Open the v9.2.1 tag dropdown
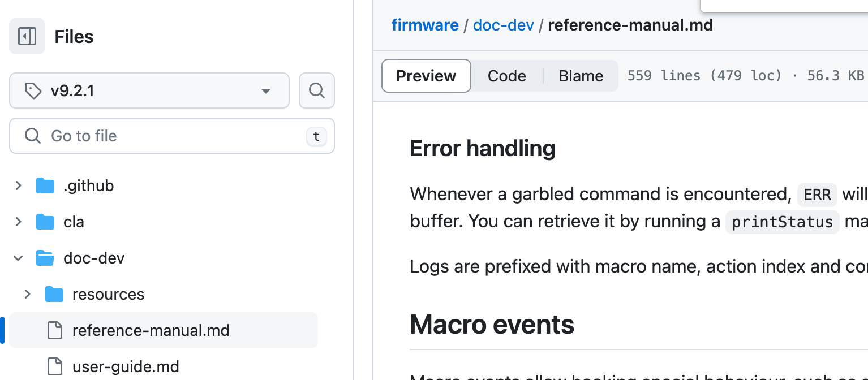The image size is (868, 380). pyautogui.click(x=149, y=90)
